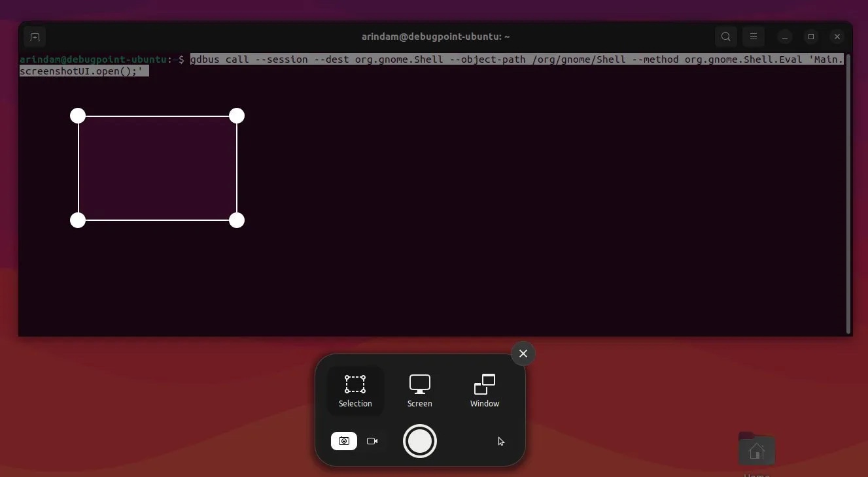Open the terminal hamburger menu

[753, 37]
